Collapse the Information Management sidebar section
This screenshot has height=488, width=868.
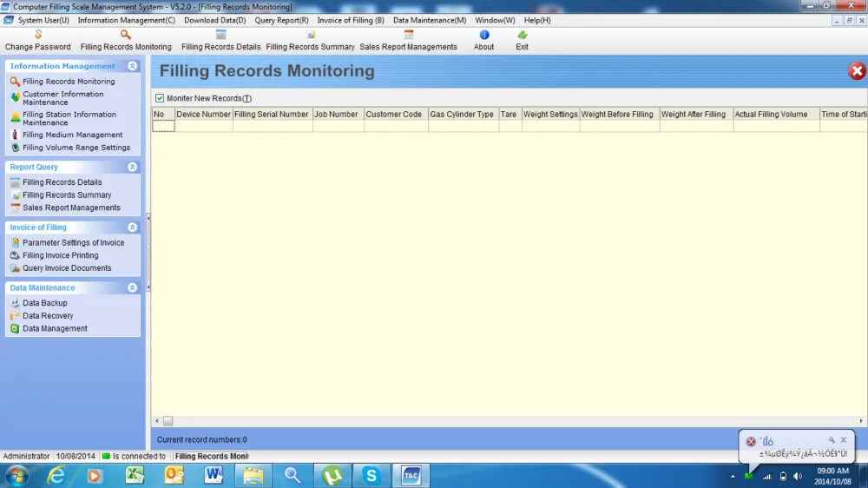coord(132,66)
